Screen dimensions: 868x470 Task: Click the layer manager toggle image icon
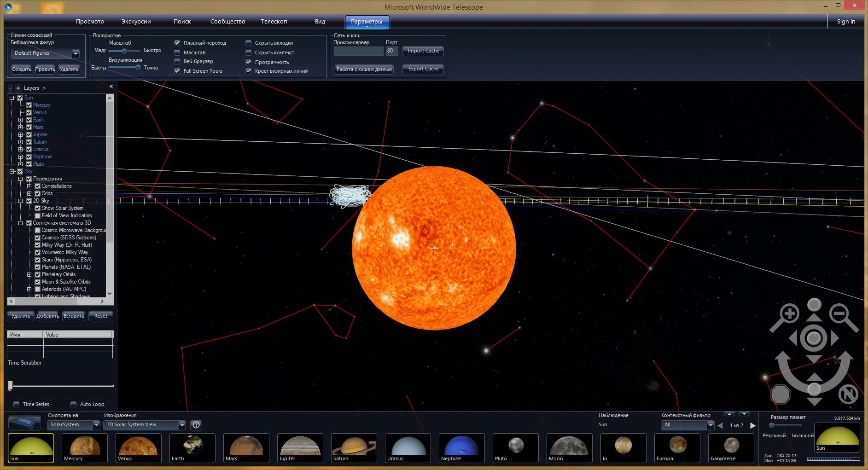coord(24,423)
